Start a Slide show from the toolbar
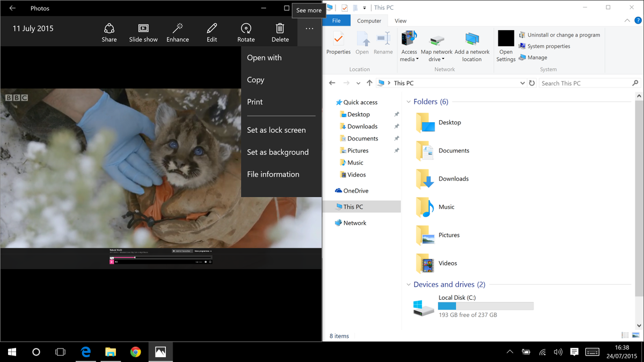This screenshot has height=362, width=644. coord(143,31)
